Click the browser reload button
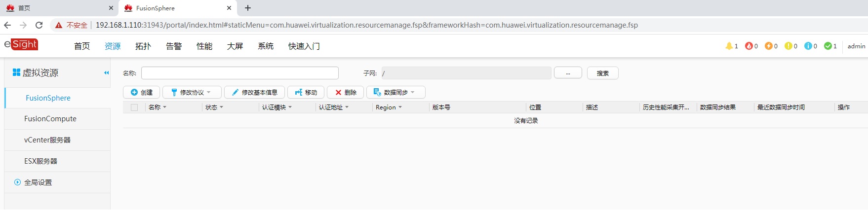 [39, 25]
